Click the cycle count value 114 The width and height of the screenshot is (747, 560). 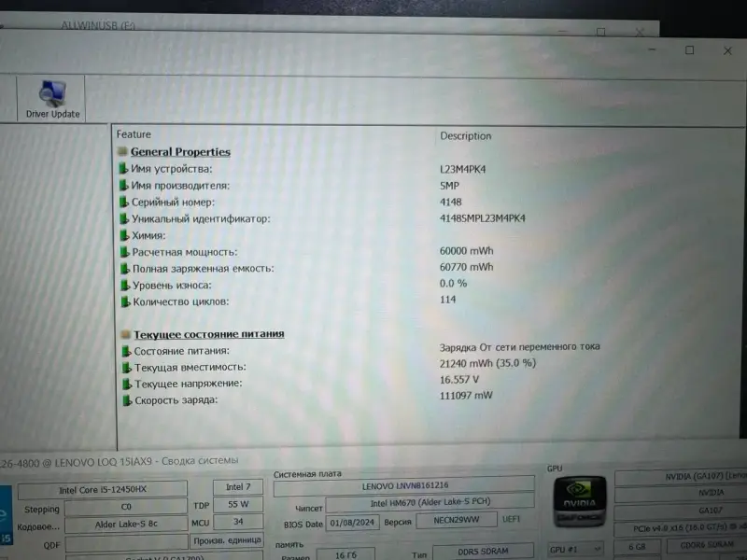[x=448, y=300]
